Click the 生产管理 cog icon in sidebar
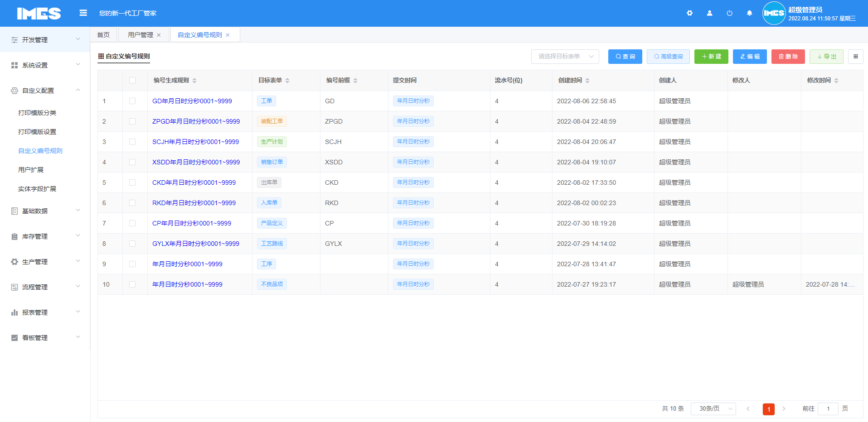The image size is (868, 422). coord(15,262)
